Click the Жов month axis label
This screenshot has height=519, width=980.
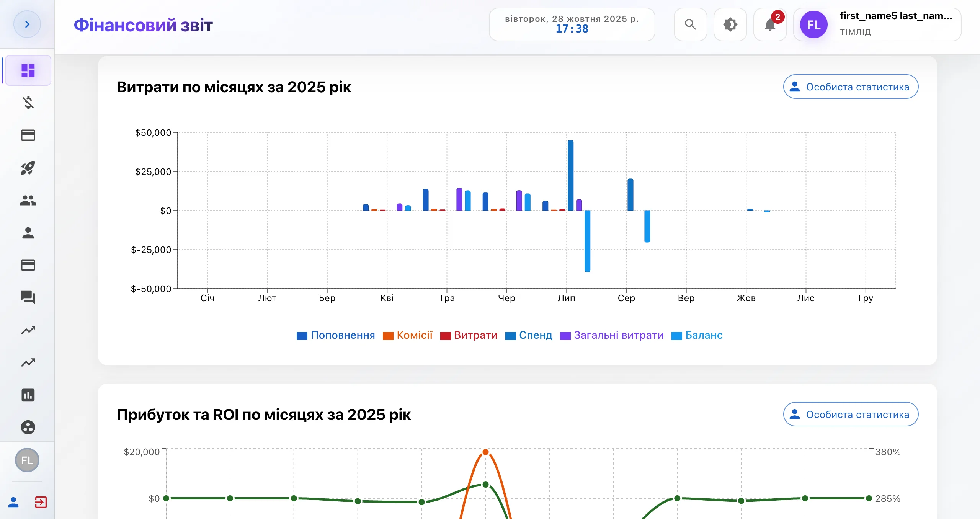746,298
